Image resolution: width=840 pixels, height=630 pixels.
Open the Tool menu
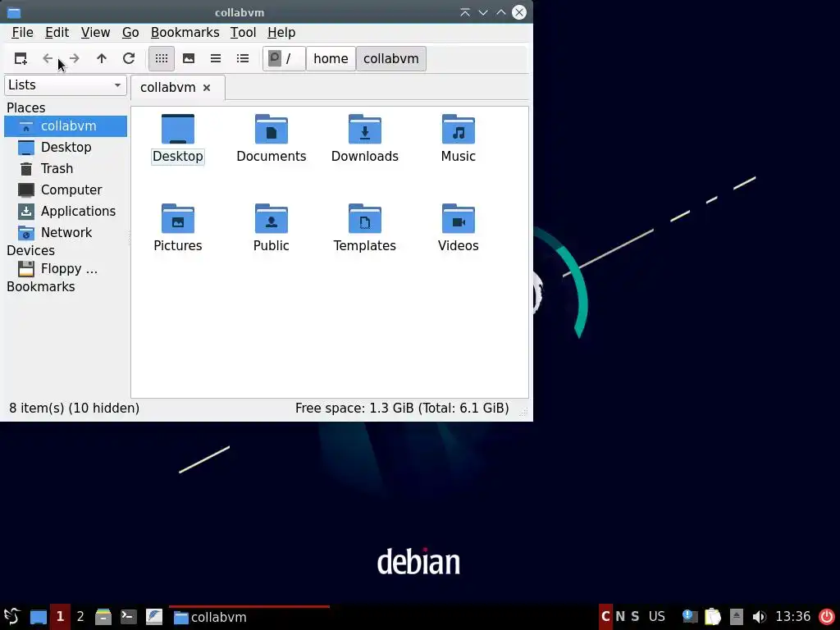(243, 33)
